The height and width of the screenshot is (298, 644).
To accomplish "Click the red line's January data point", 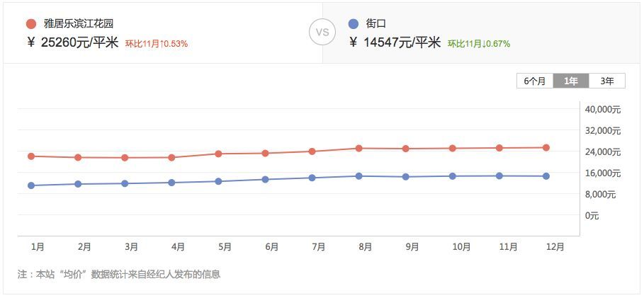I will pyautogui.click(x=31, y=156).
